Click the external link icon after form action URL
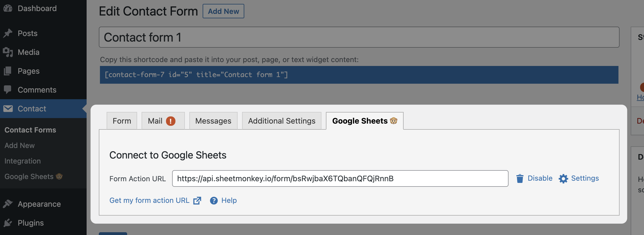The width and height of the screenshot is (644, 235). pos(197,200)
